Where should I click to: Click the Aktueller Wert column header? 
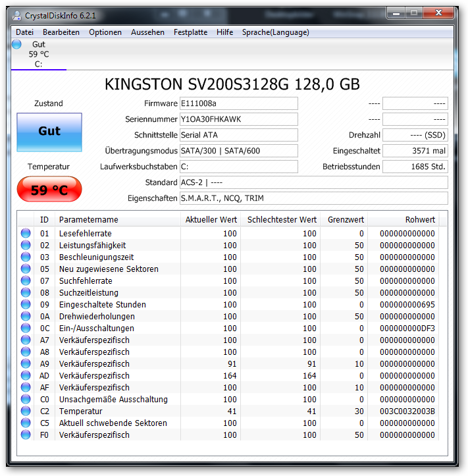(x=211, y=219)
